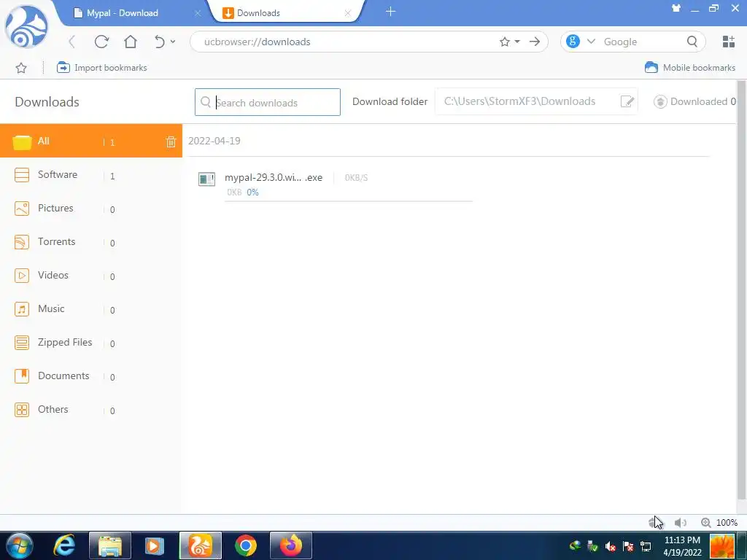Open the Others category
Image resolution: width=747 pixels, height=560 pixels.
tap(91, 410)
